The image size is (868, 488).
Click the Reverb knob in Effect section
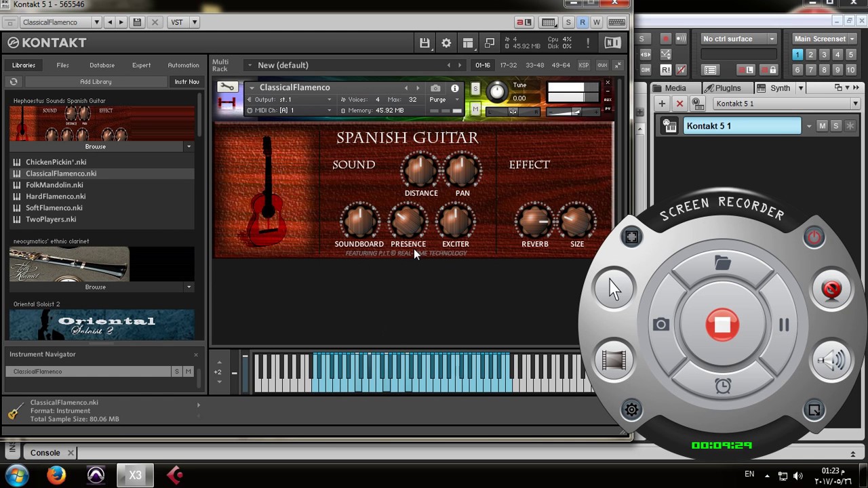534,221
